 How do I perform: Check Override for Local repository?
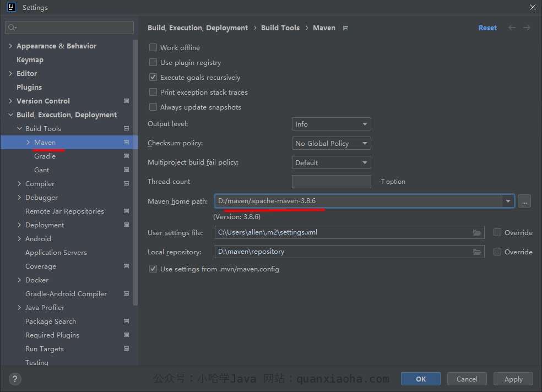click(497, 252)
